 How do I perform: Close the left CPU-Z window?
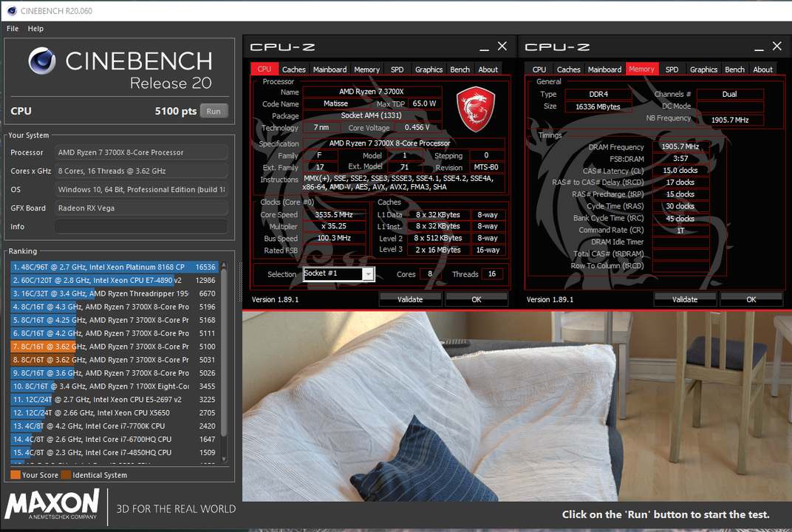click(x=502, y=47)
